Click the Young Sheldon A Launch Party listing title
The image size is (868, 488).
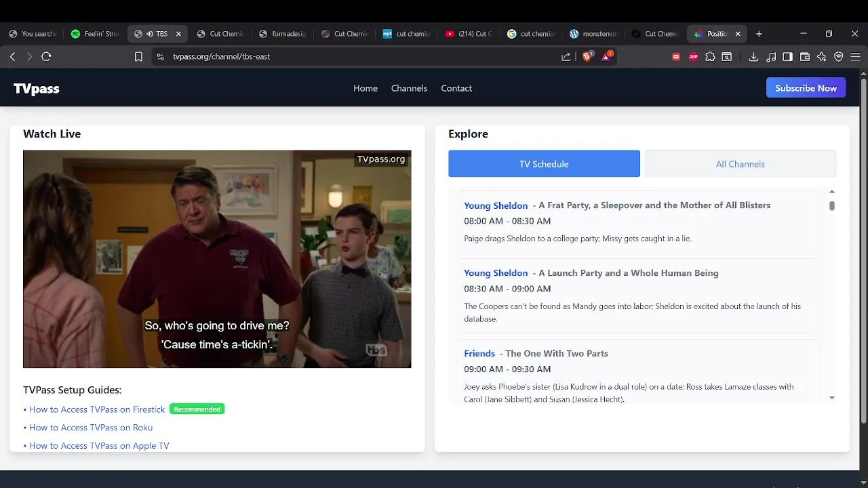pyautogui.click(x=591, y=273)
